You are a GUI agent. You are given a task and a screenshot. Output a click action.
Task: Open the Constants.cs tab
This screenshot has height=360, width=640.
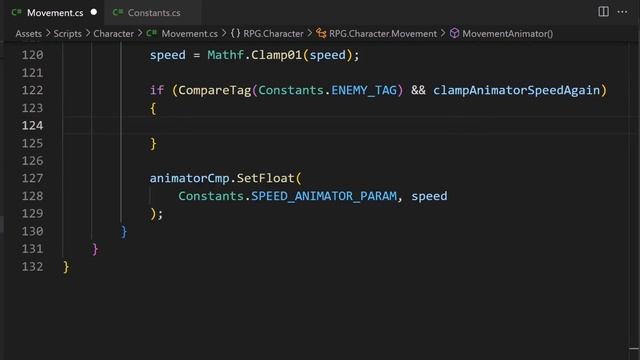click(153, 13)
